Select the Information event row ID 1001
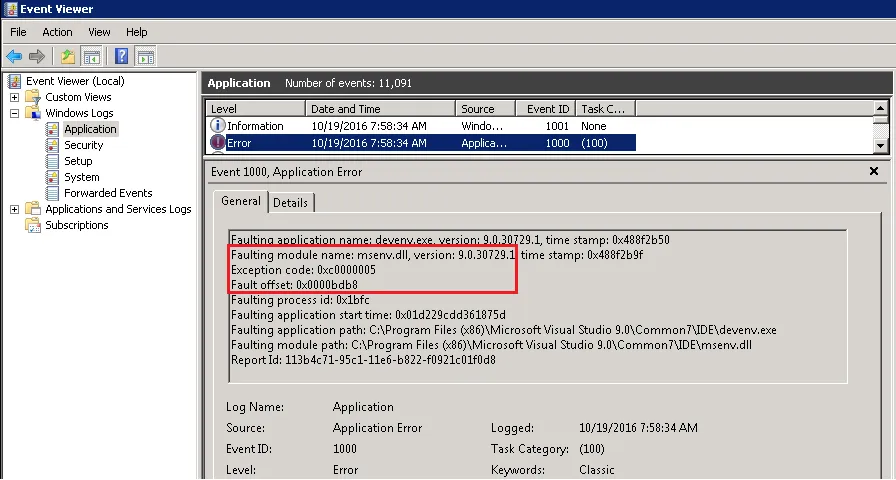The image size is (896, 480). 421,126
